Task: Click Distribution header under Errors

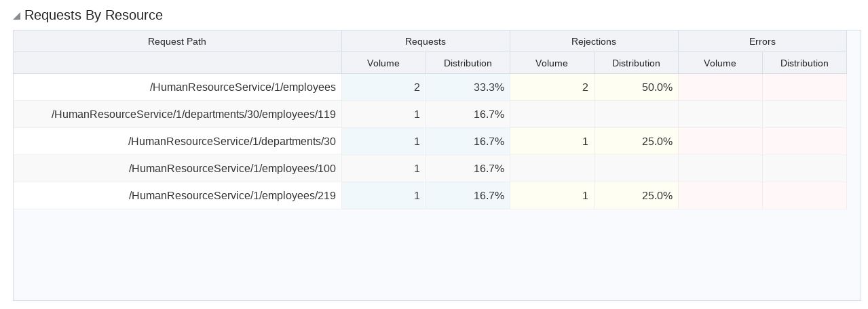Action: pos(804,63)
